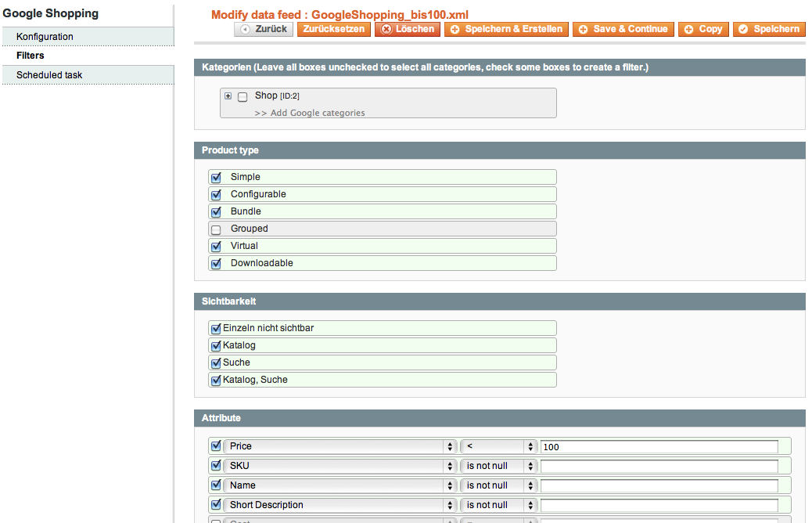Screen dimensions: 812x523
Task: Uncheck the Suche visibility option
Action: tap(217, 362)
